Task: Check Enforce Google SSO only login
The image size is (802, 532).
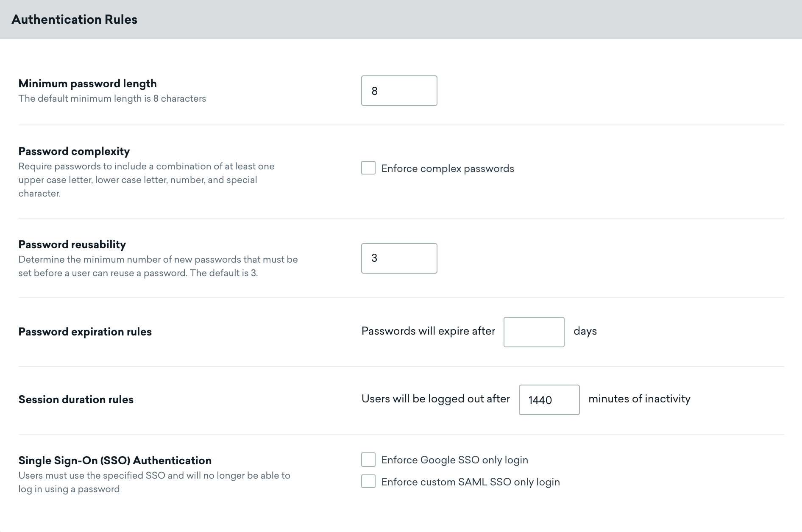Action: (368, 460)
